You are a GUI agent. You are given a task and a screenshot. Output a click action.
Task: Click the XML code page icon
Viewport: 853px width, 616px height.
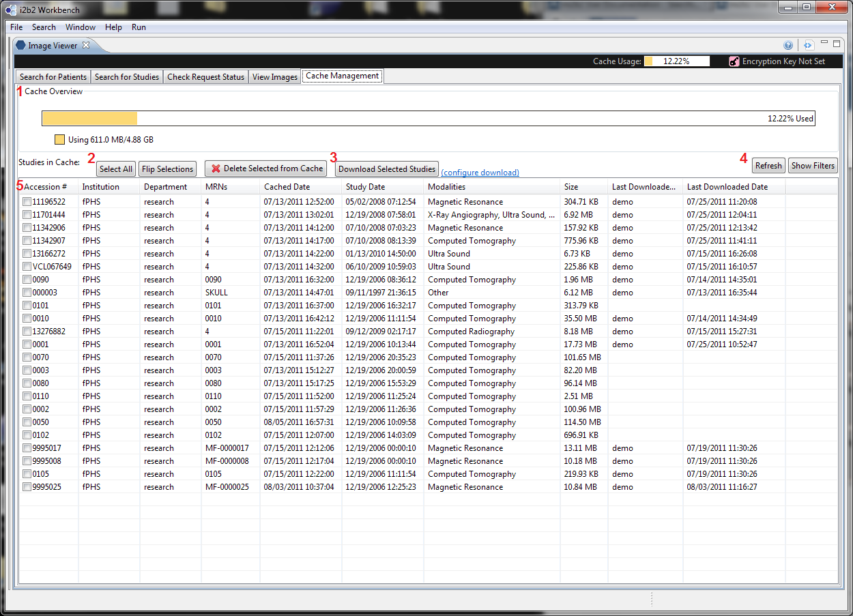coord(808,46)
